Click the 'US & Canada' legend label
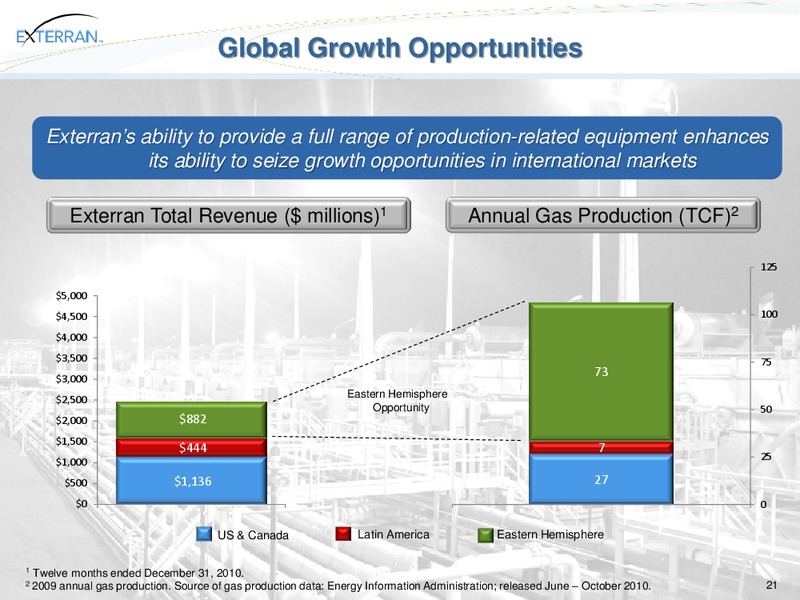The width and height of the screenshot is (800, 600). tap(253, 535)
